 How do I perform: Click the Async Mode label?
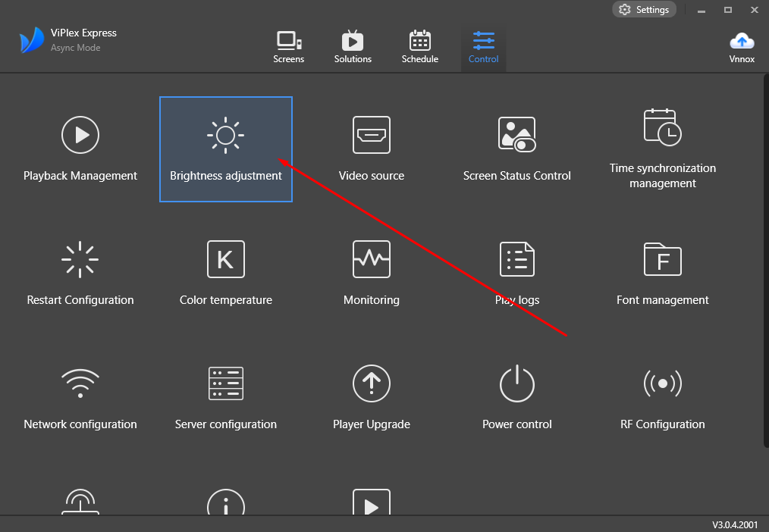coord(76,48)
